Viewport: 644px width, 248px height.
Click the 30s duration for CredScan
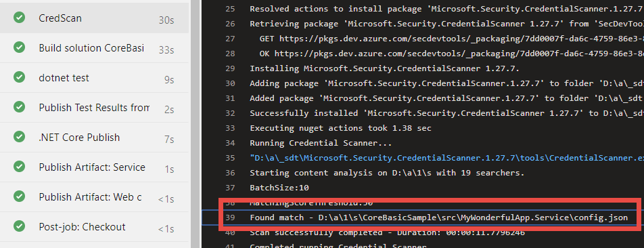tap(166, 20)
